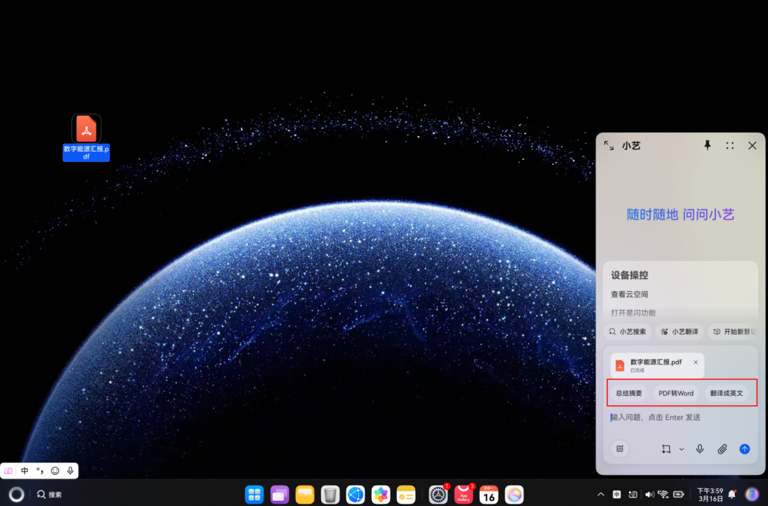The height and width of the screenshot is (506, 768).
Task: Open the colorful Gallery flower icon
Action: tap(381, 495)
